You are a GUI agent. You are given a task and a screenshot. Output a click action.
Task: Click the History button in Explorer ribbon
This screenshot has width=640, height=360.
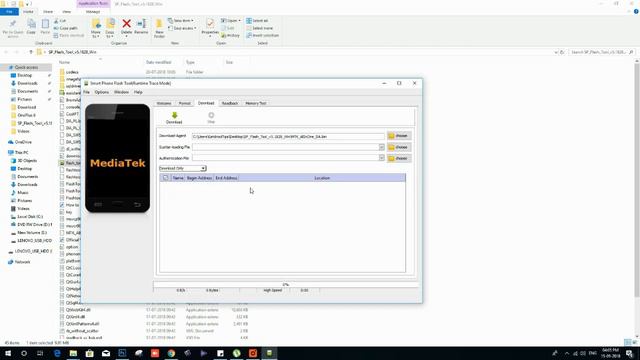(230, 36)
